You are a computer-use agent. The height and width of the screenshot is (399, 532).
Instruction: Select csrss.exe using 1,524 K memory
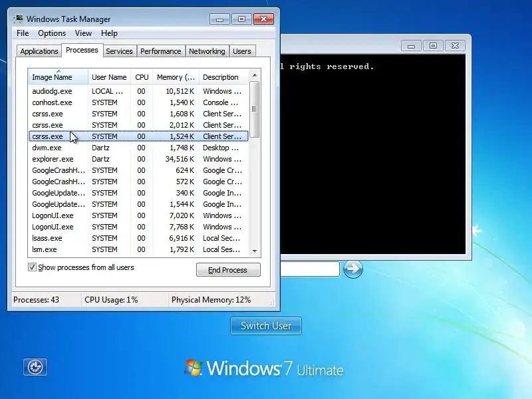[139, 136]
